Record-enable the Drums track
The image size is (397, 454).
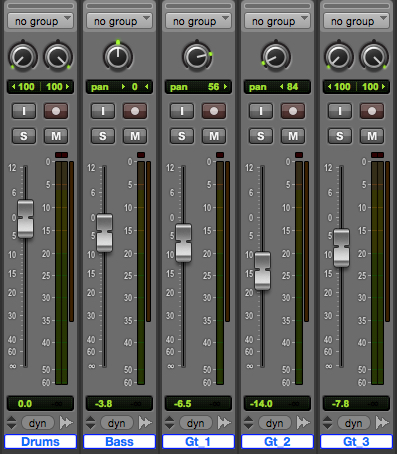tap(56, 111)
